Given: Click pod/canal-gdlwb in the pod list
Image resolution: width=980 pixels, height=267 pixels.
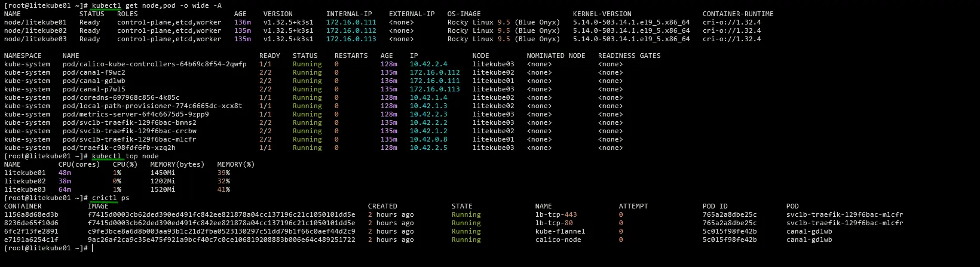Looking at the screenshot, I should (94, 81).
